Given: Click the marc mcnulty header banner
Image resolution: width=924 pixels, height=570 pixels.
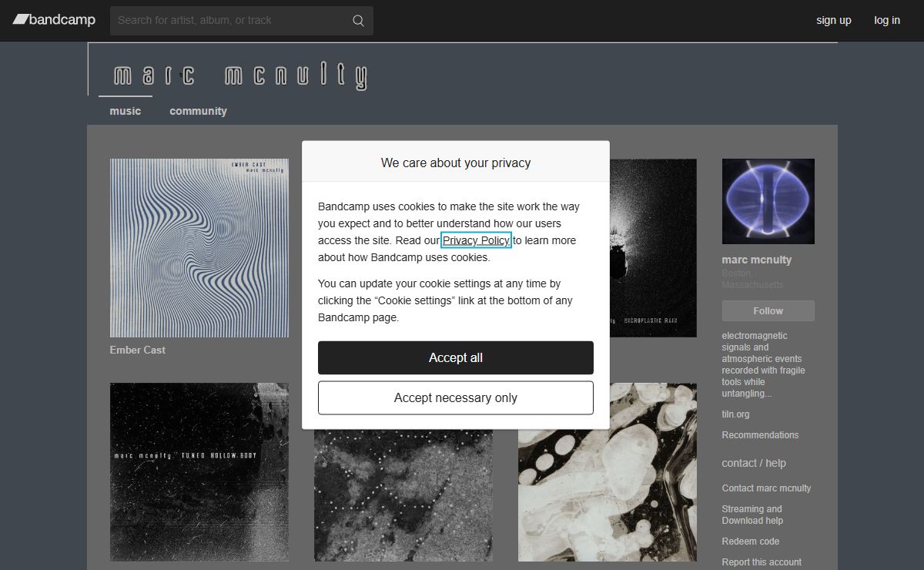Looking at the screenshot, I should (463, 69).
